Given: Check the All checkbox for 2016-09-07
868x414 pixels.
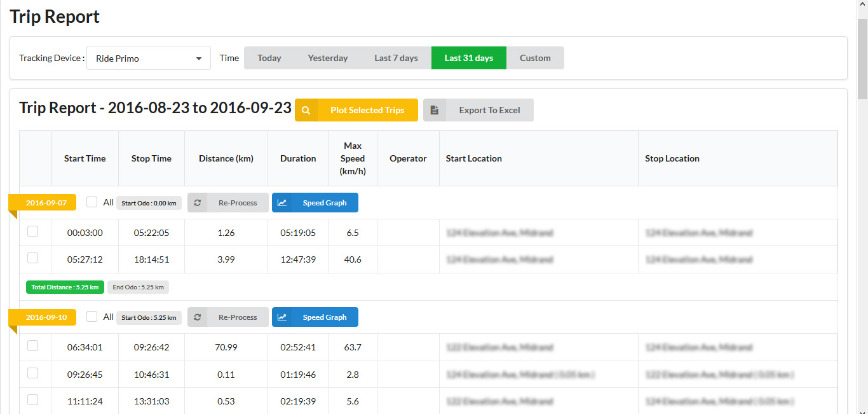Looking at the screenshot, I should 92,202.
